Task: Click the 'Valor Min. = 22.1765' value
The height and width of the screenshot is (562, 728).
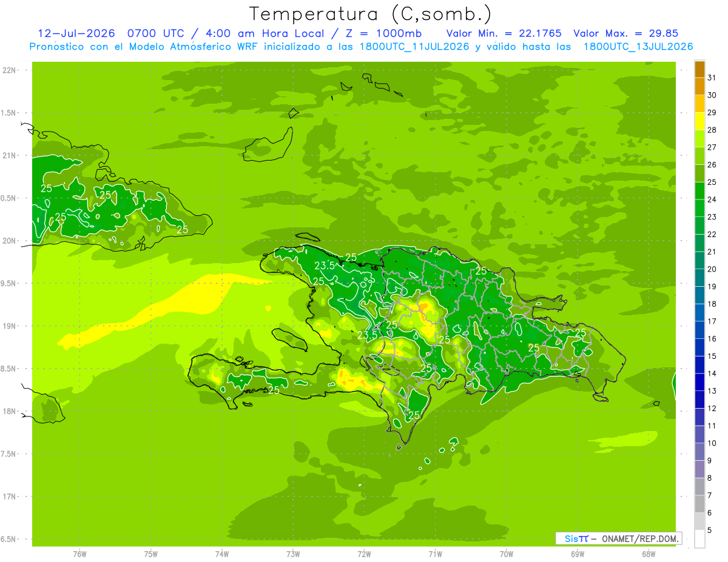Action: (x=504, y=33)
